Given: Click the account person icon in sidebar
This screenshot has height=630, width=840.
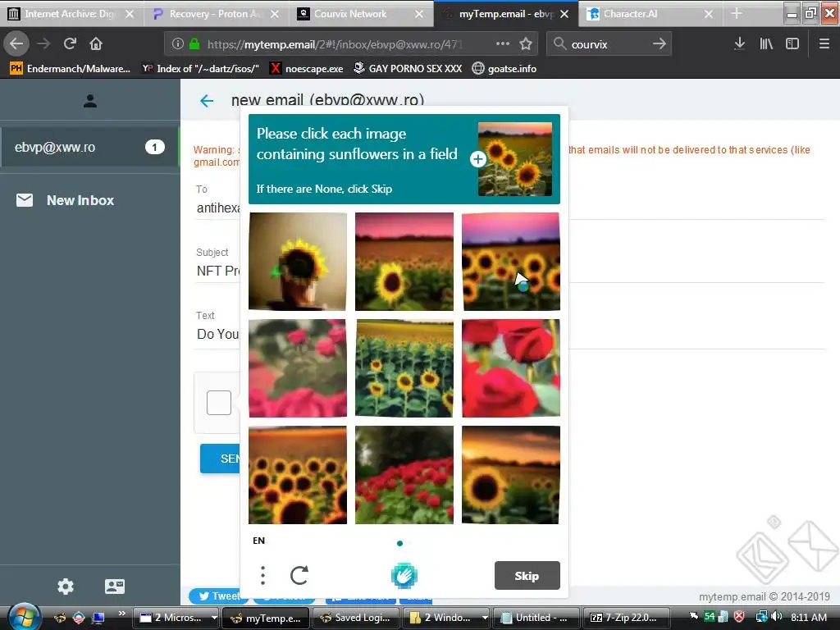Looking at the screenshot, I should coord(90,101).
